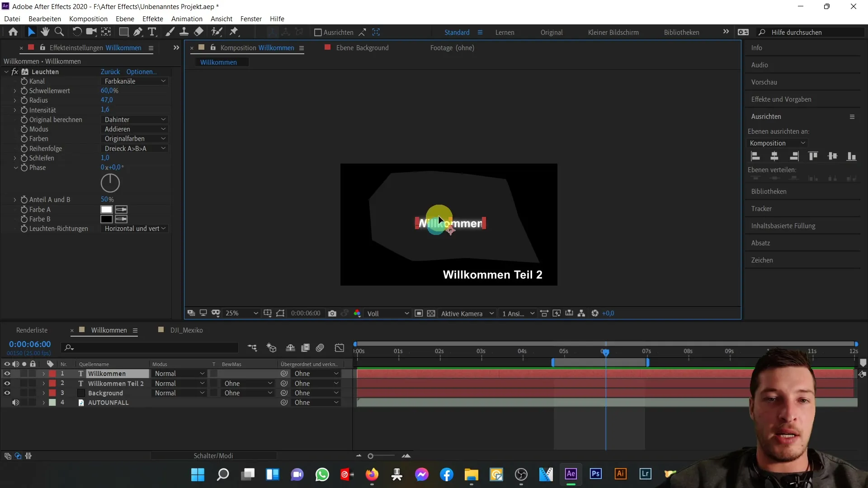Align layers to bottom edge
The height and width of the screenshot is (488, 868).
[x=851, y=156]
